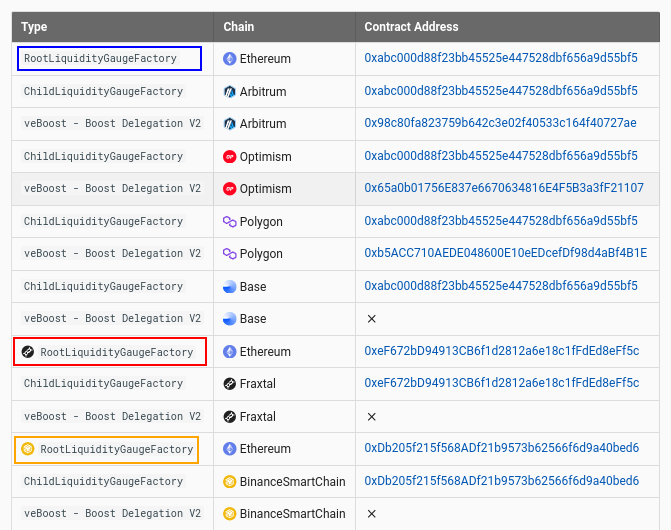
Task: Click the Chain column header
Action: 238,27
